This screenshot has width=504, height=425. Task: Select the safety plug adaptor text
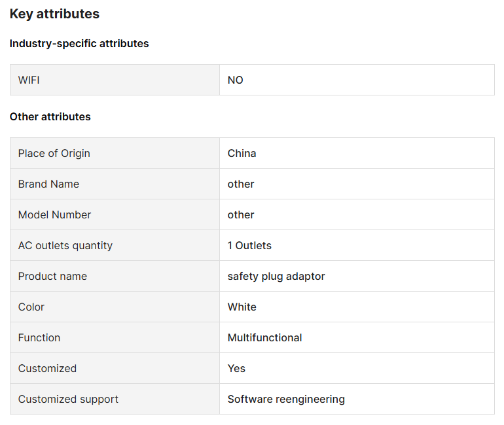click(x=276, y=276)
